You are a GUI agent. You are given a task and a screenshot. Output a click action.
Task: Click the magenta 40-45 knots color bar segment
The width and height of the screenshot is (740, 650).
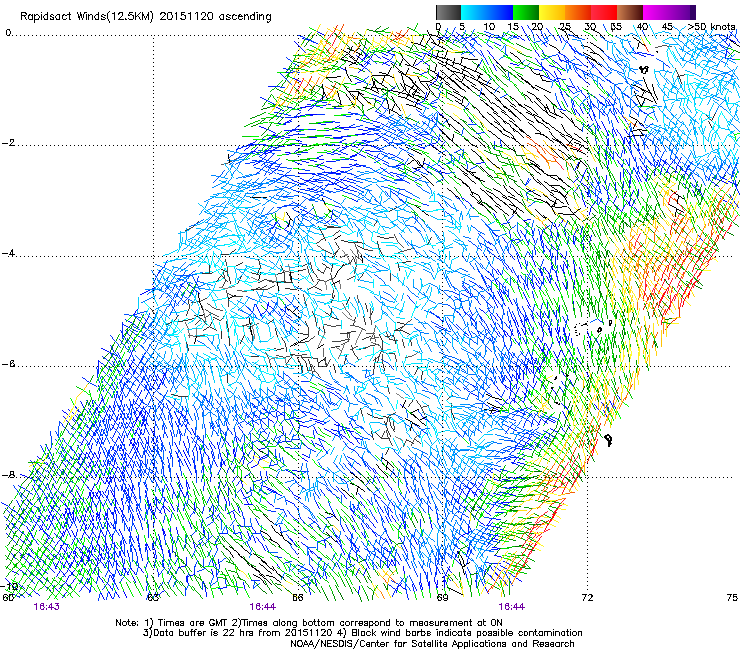click(x=656, y=12)
